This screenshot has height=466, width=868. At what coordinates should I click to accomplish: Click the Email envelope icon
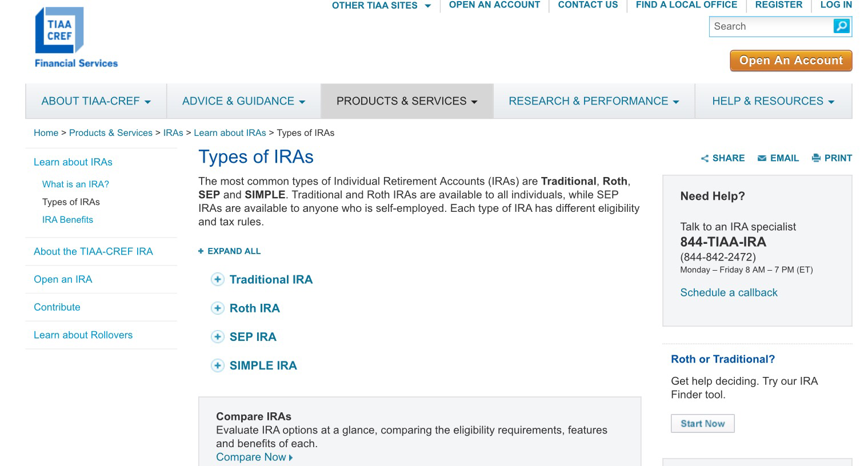tap(762, 158)
